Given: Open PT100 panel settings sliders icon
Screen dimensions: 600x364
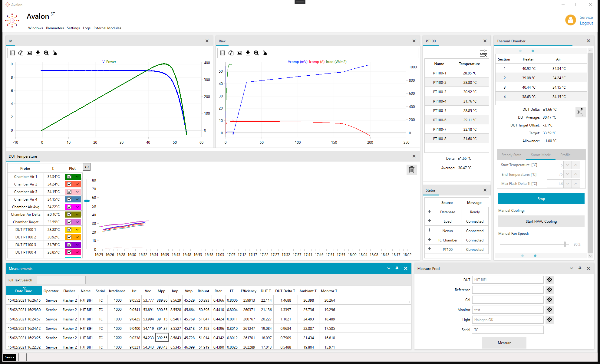Looking at the screenshot, I should pos(483,53).
